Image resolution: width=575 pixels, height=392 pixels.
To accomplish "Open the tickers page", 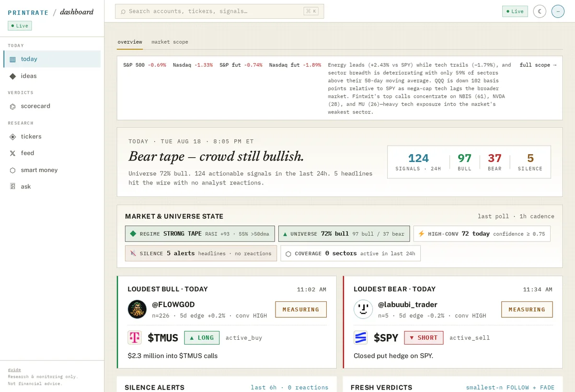I will pos(52,137).
